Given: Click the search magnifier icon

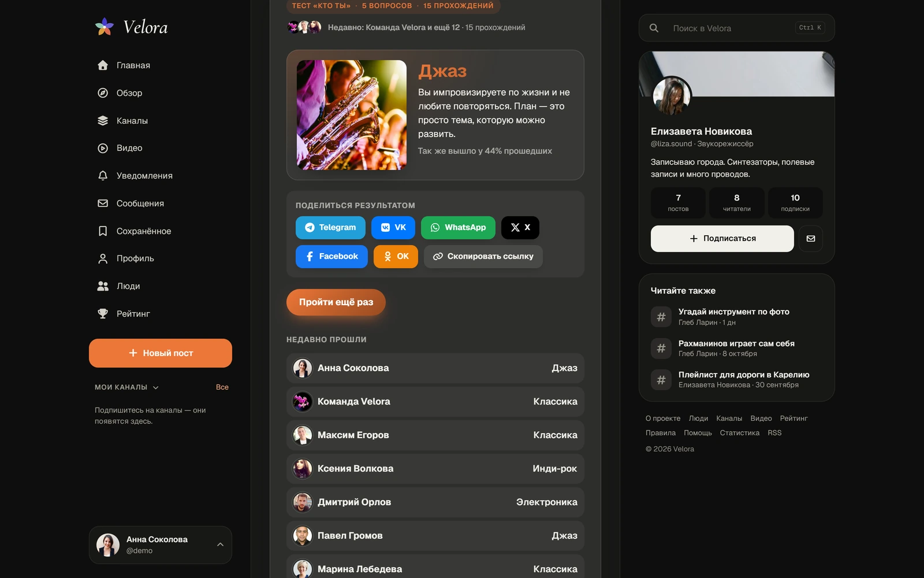Looking at the screenshot, I should (654, 28).
